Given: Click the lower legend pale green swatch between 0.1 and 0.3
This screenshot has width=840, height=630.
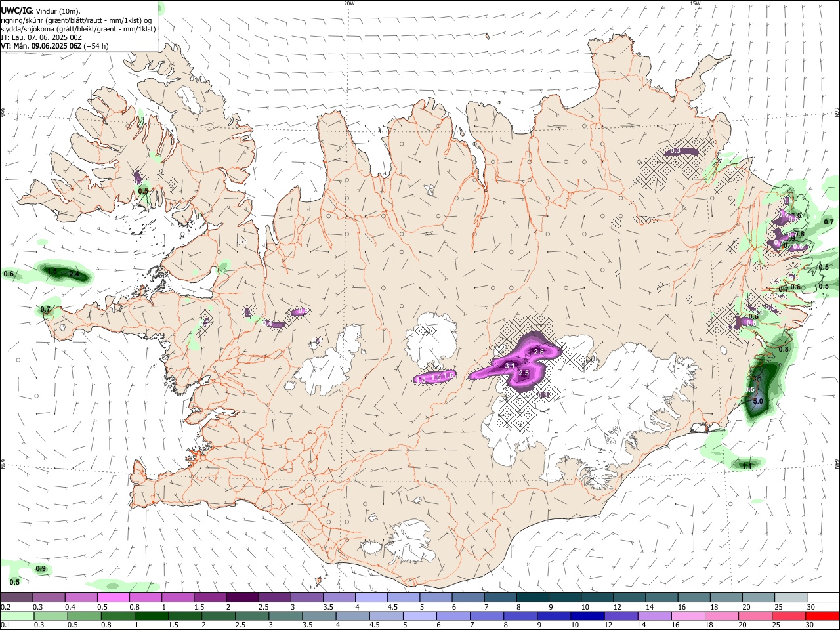Looking at the screenshot, I should pos(16,616).
